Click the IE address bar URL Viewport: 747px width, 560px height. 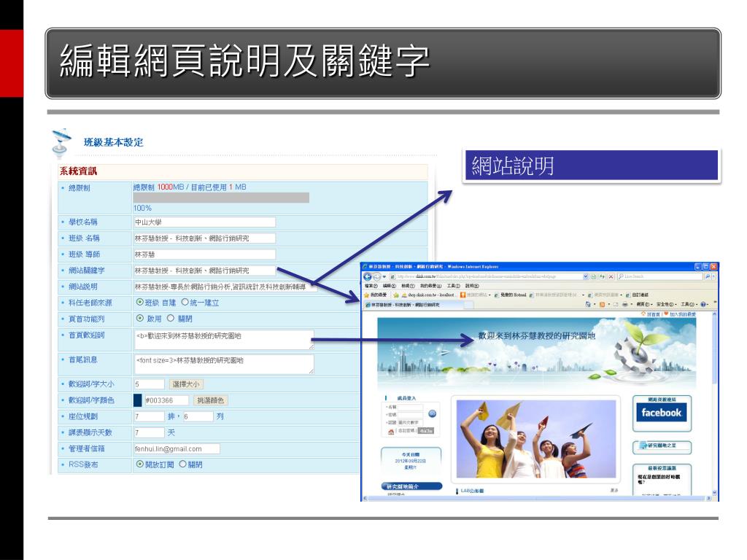tap(488, 276)
